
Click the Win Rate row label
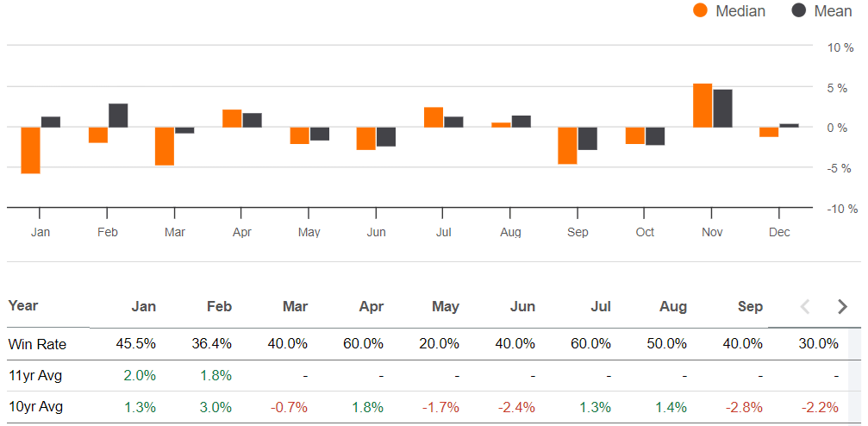(37, 344)
